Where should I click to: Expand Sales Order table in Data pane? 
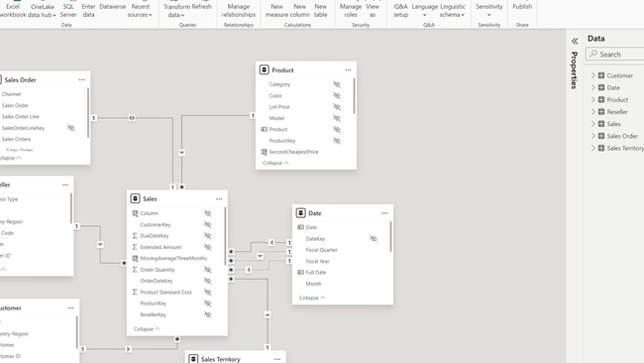(593, 136)
